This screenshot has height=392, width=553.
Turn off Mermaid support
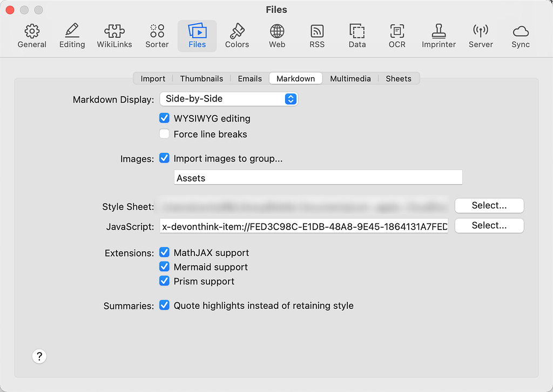click(164, 266)
